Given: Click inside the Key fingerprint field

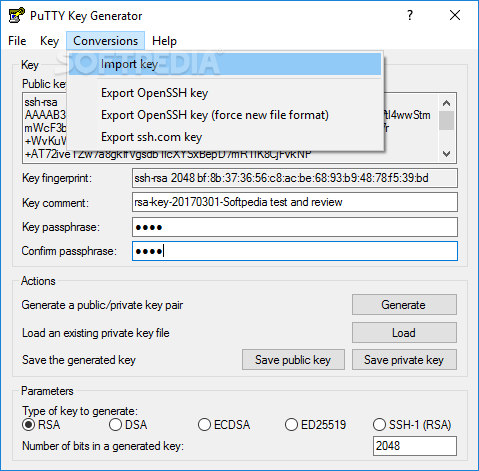Looking at the screenshot, I should pyautogui.click(x=295, y=178).
